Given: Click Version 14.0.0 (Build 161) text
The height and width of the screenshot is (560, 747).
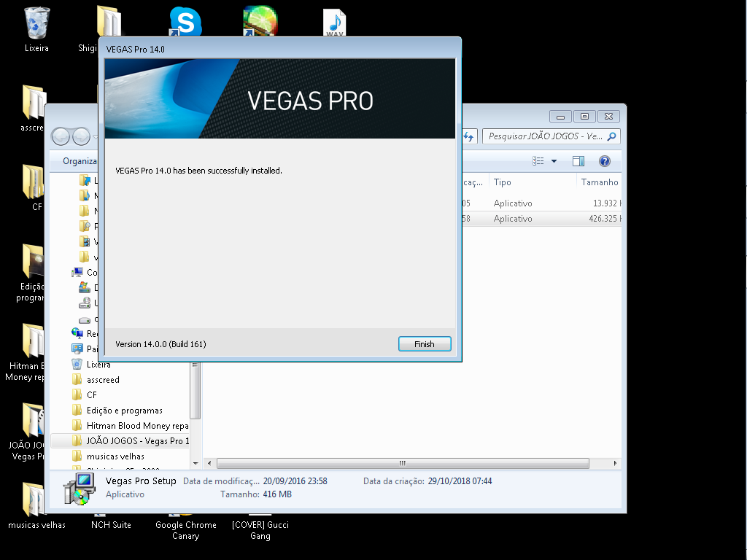Looking at the screenshot, I should point(160,344).
